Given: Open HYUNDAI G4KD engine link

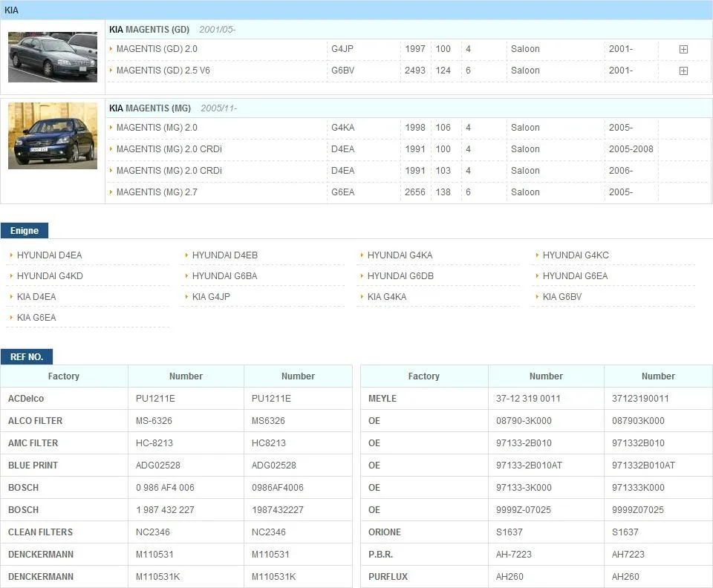Looking at the screenshot, I should point(50,276).
